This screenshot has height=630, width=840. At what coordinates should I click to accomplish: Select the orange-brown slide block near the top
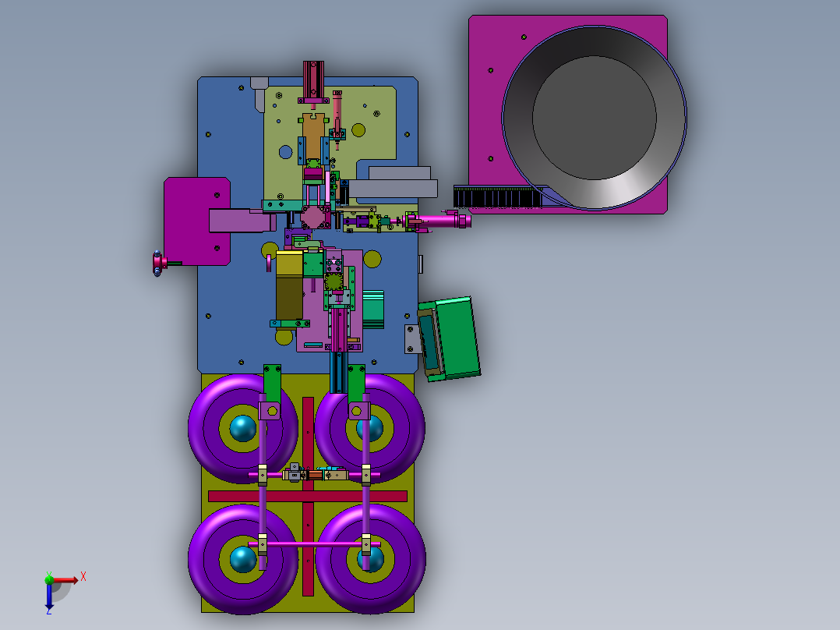click(313, 136)
